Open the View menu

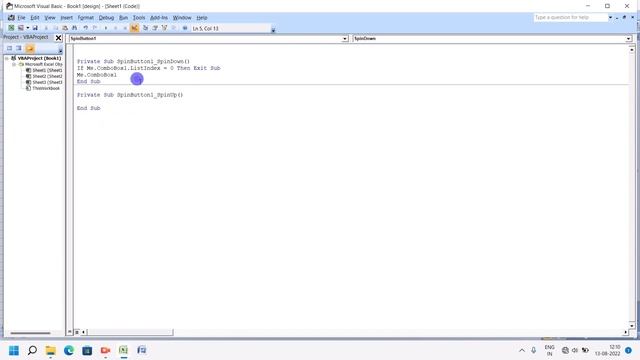[50, 18]
